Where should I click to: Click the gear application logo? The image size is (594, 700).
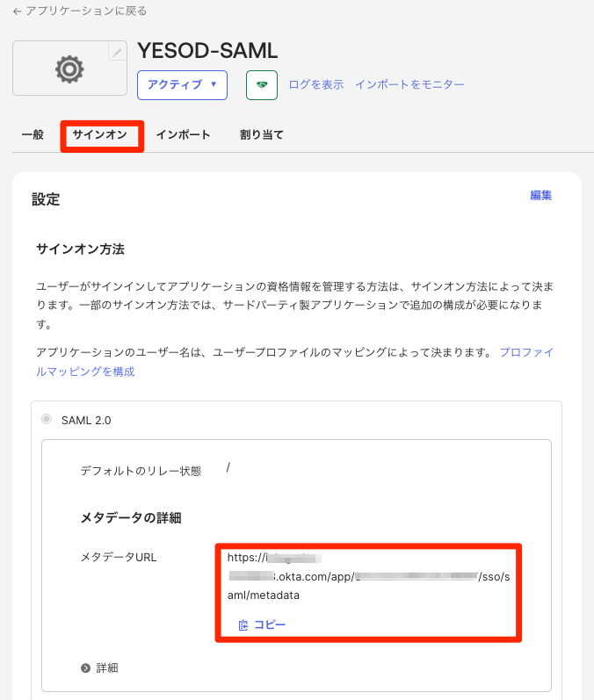69,69
